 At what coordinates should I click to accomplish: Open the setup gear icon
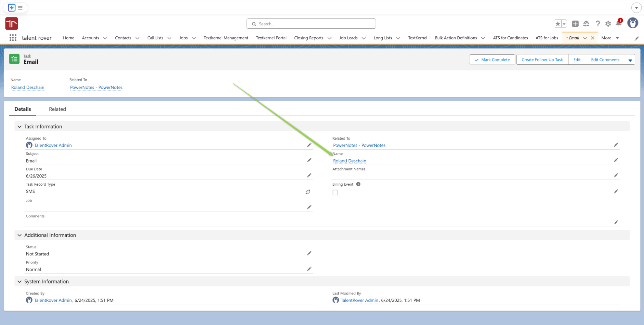(x=608, y=24)
